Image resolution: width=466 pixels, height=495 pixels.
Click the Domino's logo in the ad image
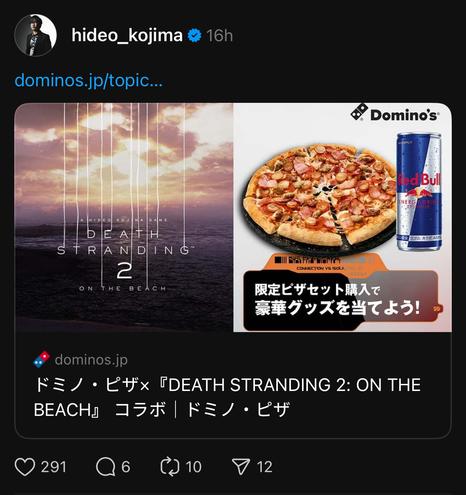pyautogui.click(x=394, y=113)
